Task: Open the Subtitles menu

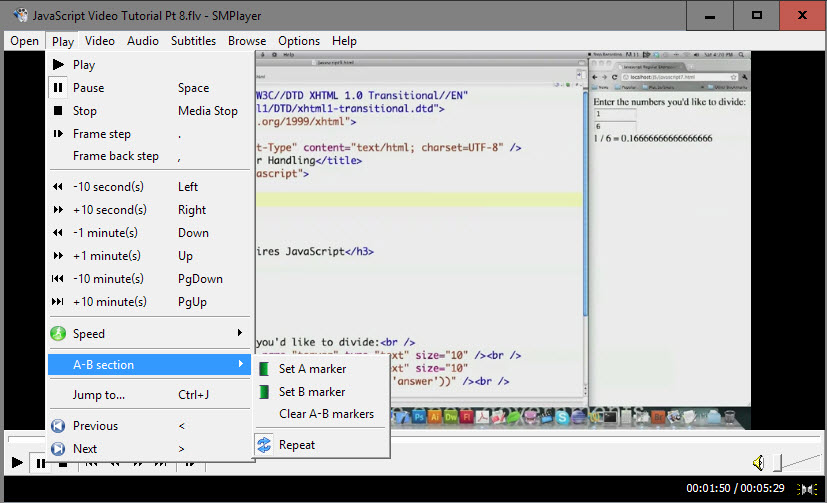Action: click(x=193, y=41)
